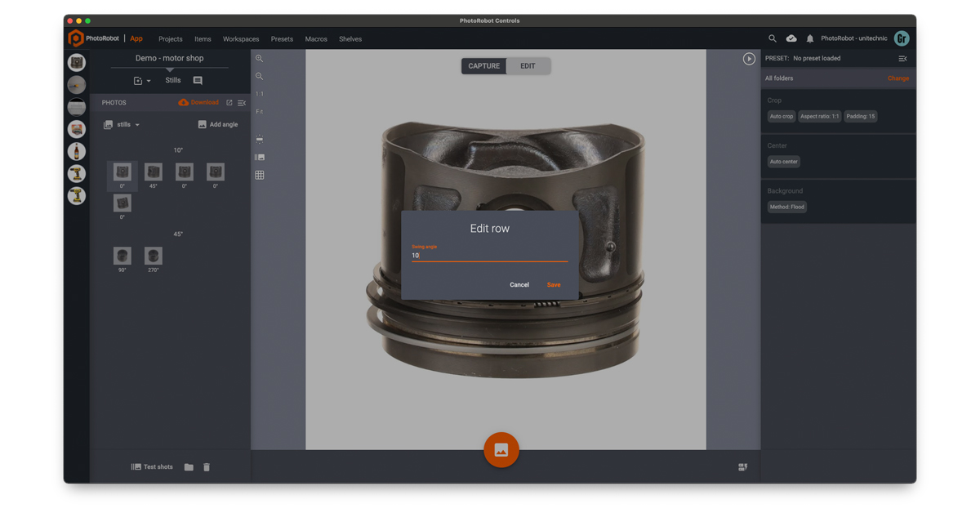
Task: Zoom in on the image viewport
Action: pyautogui.click(x=260, y=58)
